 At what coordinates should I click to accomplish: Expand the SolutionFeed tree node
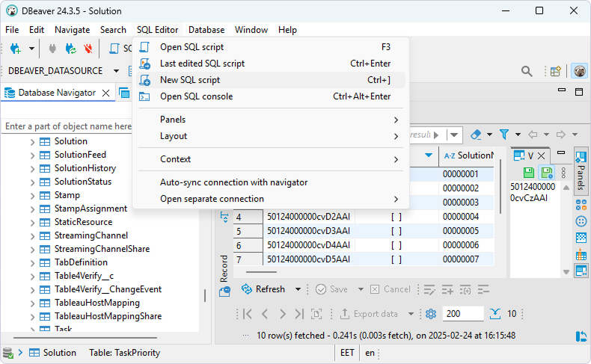[x=32, y=155]
